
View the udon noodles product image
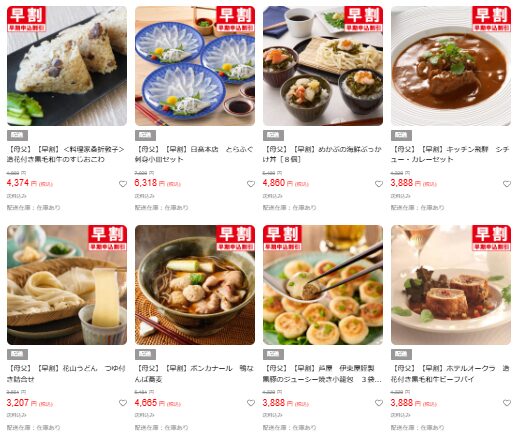point(67,285)
